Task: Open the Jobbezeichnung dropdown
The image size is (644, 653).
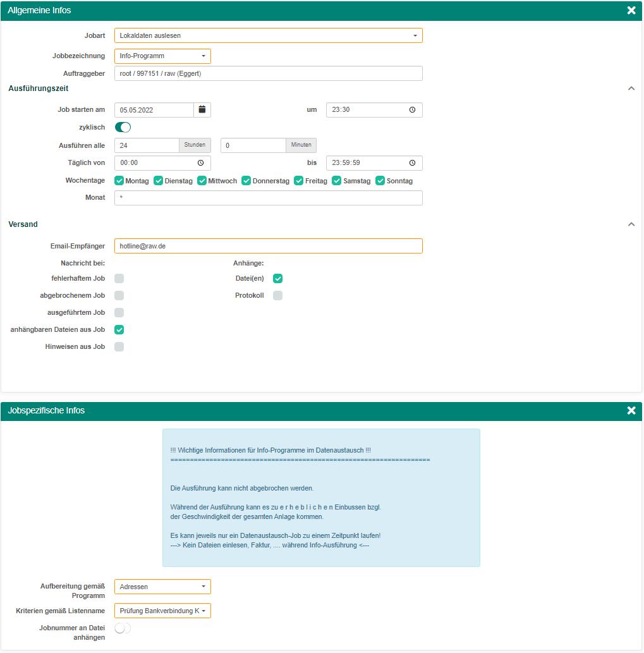Action: pos(162,56)
